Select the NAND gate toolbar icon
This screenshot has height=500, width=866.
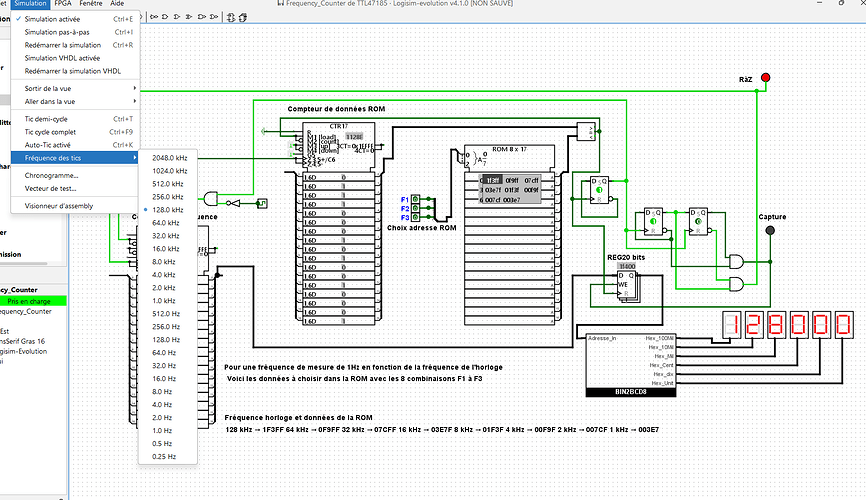(x=202, y=17)
